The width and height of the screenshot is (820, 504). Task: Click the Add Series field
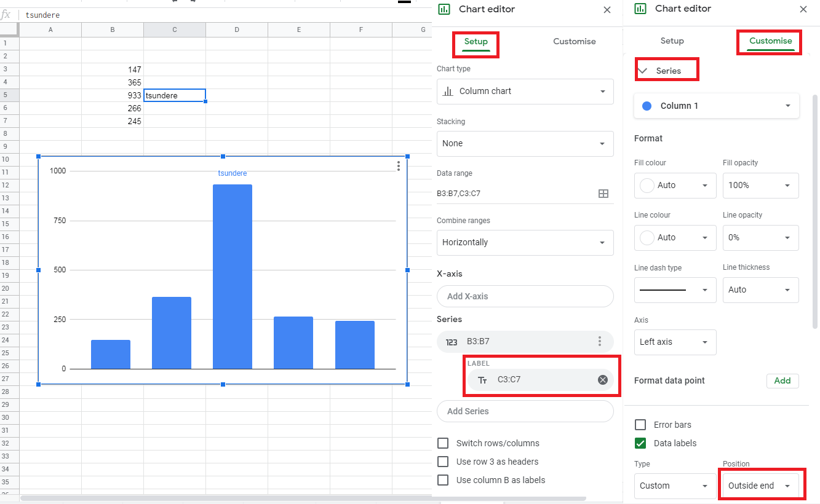(x=525, y=411)
